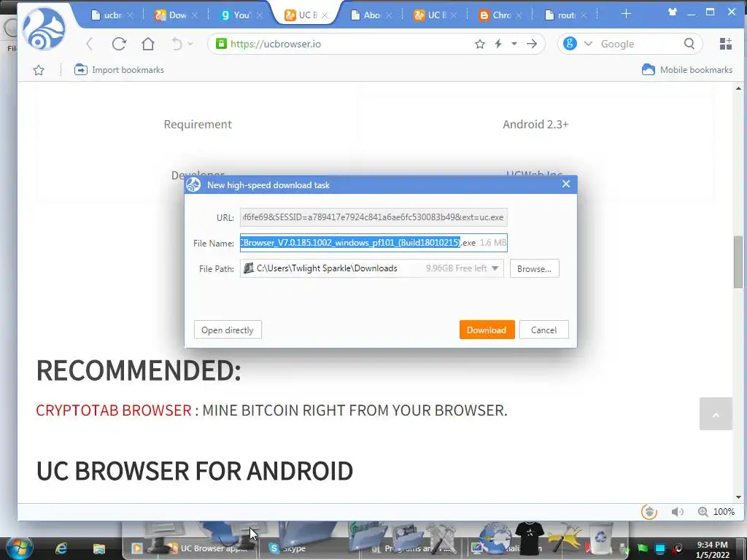Click the URL field in download dialog
The image size is (747, 560).
tap(373, 217)
